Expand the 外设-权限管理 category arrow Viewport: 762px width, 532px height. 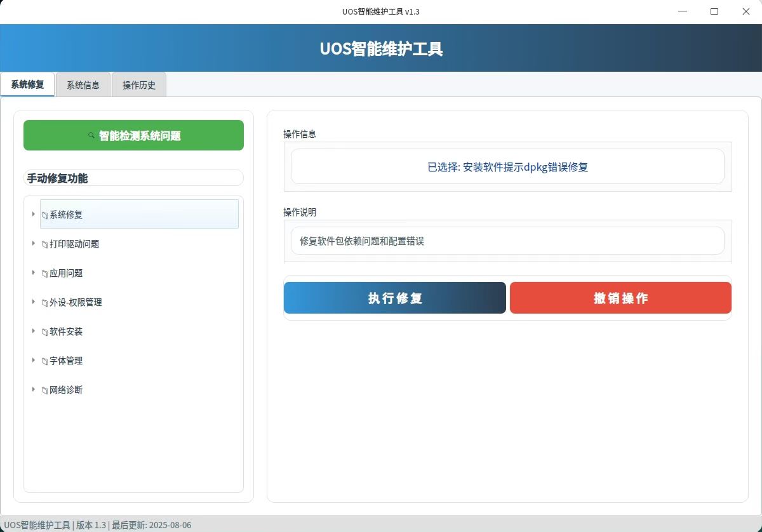click(33, 302)
